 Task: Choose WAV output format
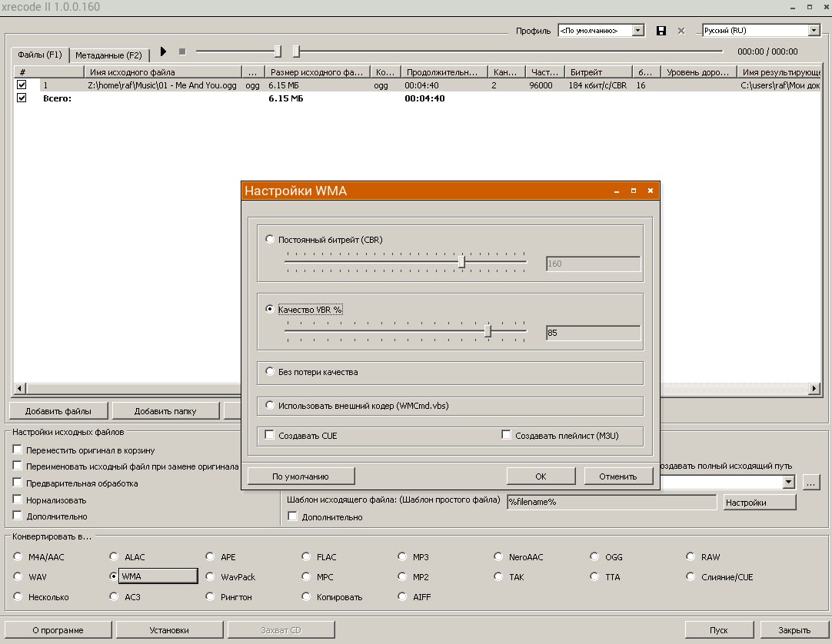18,576
